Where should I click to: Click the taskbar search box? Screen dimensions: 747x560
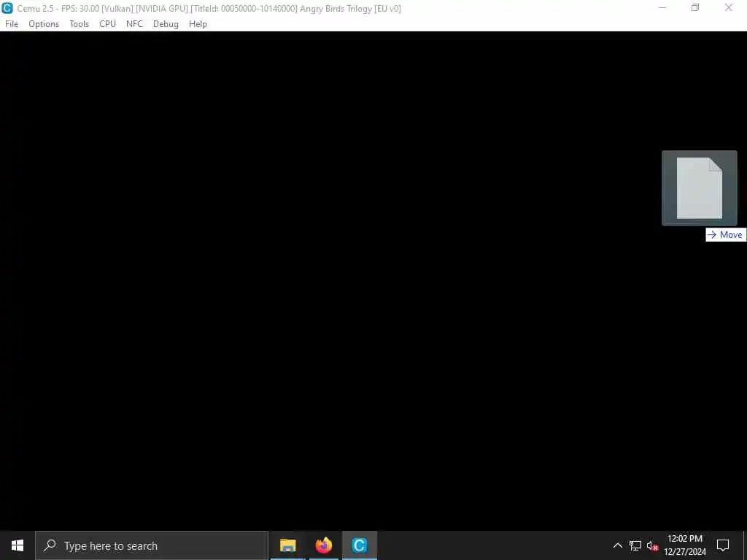tap(152, 545)
